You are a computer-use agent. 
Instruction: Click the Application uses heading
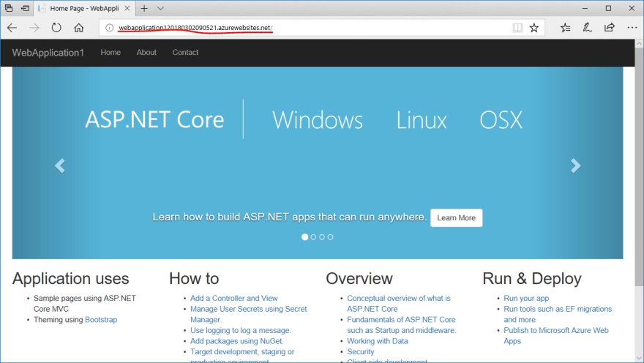coord(71,279)
